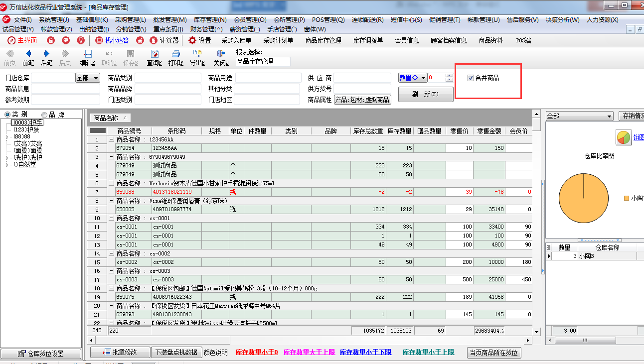The image size is (644, 364).
Task: Open the 采购管理(L) menu
Action: click(x=131, y=20)
